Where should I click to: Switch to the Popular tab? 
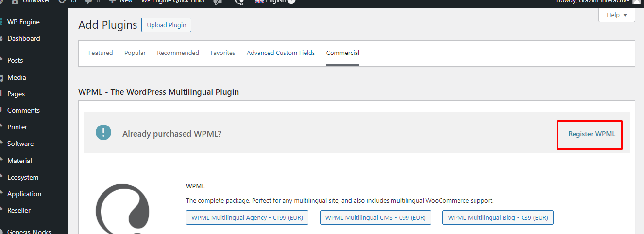[135, 53]
